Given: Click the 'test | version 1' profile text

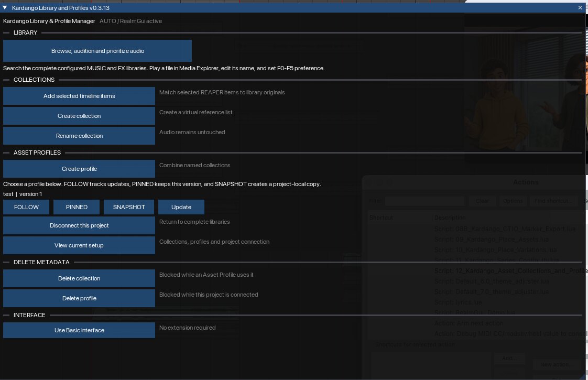Looking at the screenshot, I should click(23, 194).
